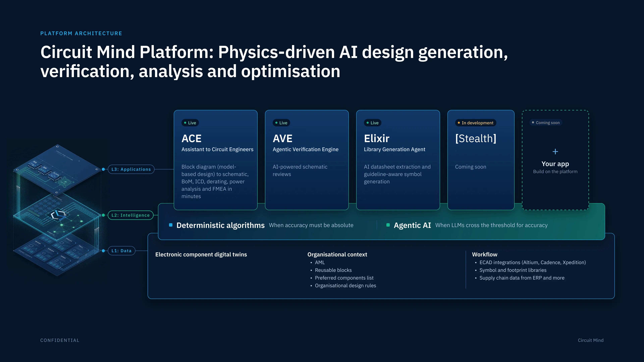
Task: Select the L3: Applications layer label
Action: click(131, 169)
